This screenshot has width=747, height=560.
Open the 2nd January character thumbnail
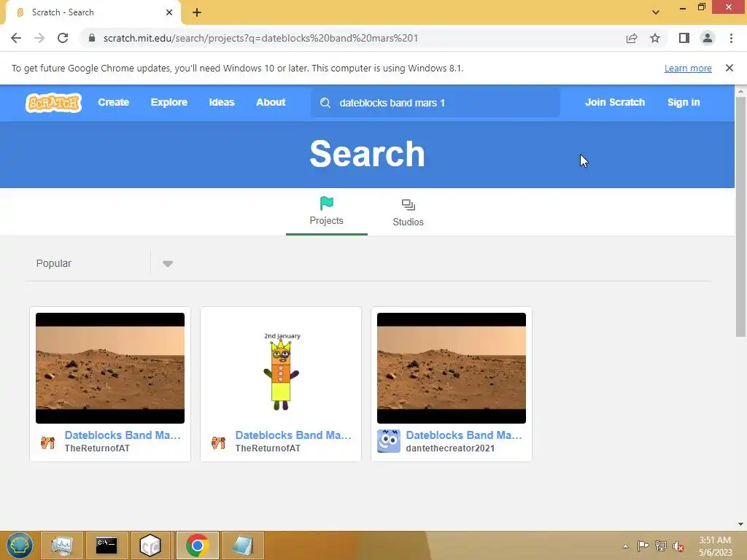(x=281, y=368)
